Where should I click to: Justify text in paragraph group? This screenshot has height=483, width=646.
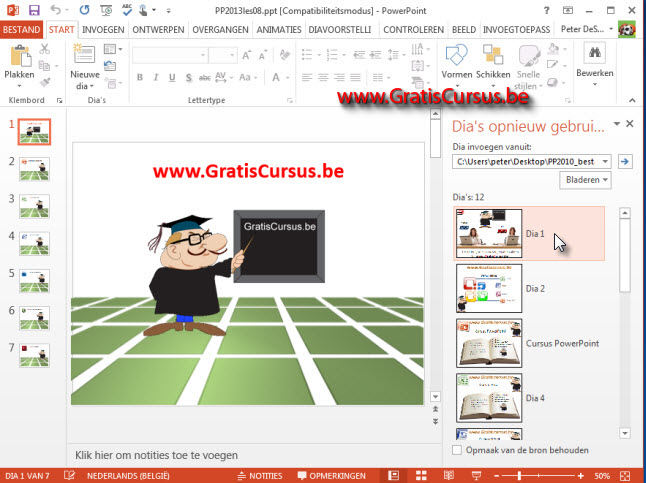tap(356, 77)
